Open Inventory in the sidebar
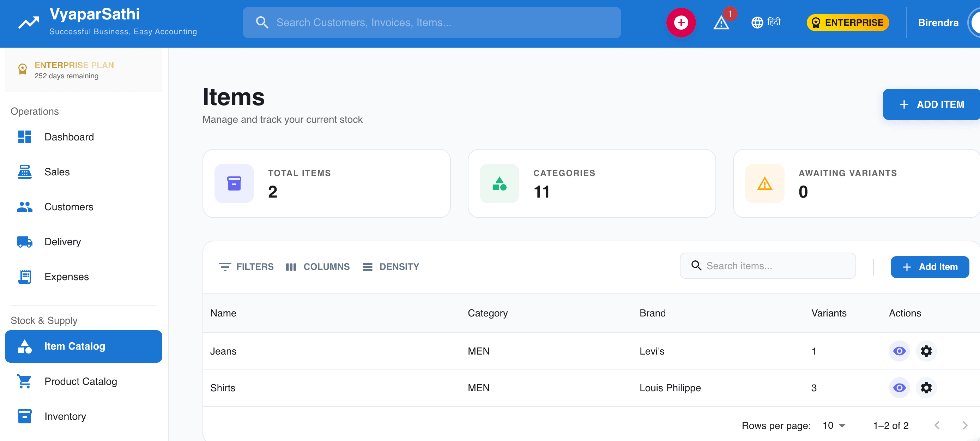The height and width of the screenshot is (441, 980). [83, 416]
